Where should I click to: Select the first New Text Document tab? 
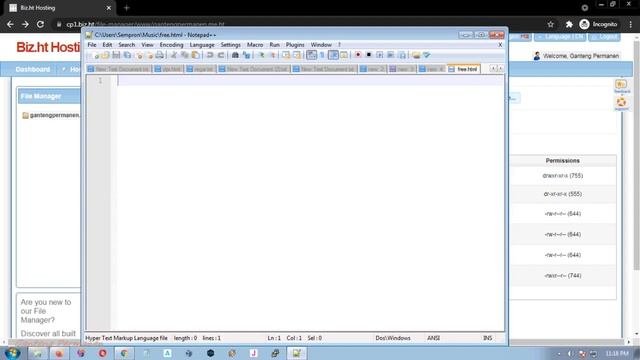(x=119, y=69)
